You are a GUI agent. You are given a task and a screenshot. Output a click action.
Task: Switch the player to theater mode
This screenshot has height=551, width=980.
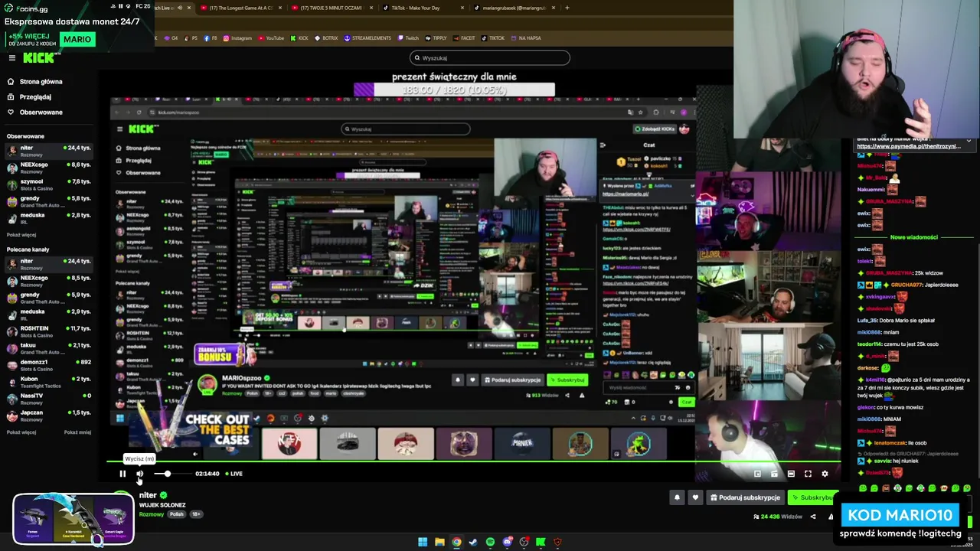791,474
